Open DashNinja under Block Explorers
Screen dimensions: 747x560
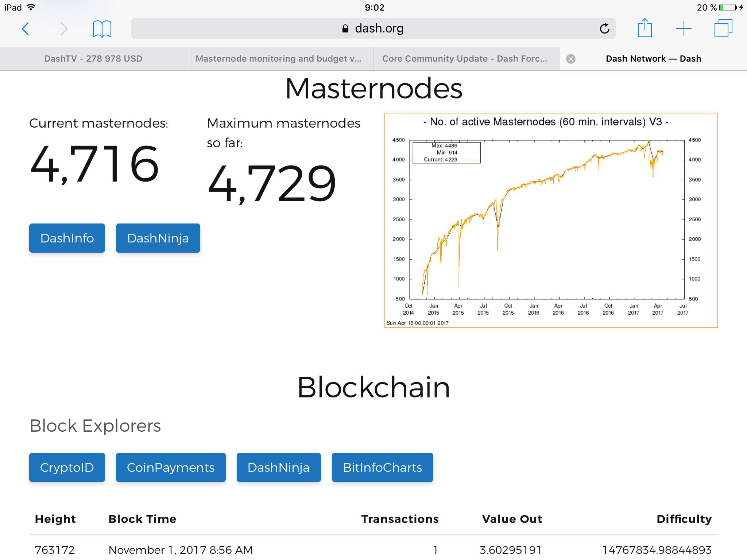point(279,467)
